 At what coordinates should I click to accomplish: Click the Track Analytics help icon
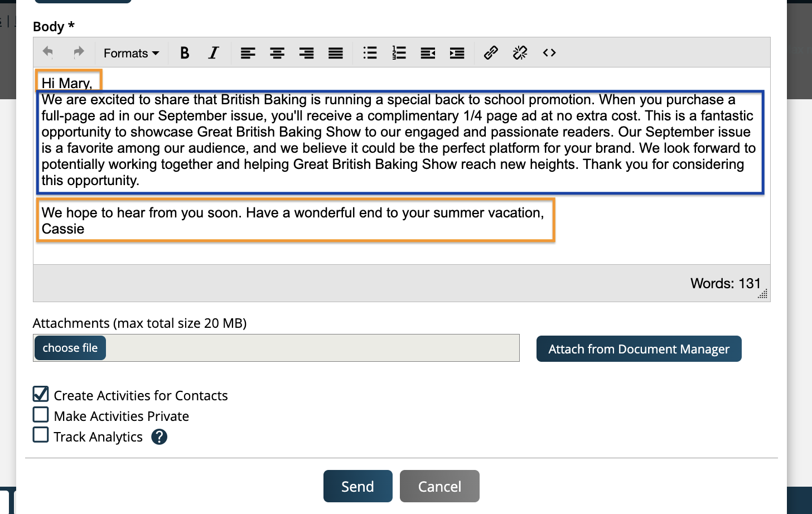point(159,437)
